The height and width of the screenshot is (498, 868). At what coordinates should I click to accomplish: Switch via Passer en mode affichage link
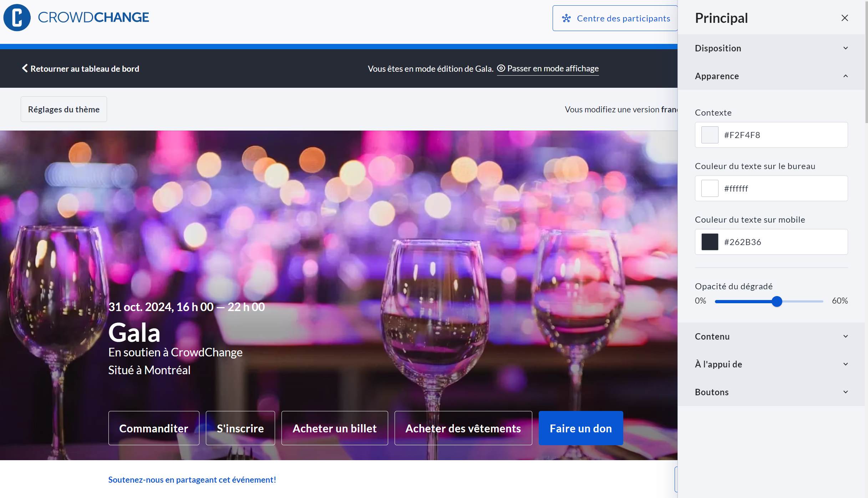pyautogui.click(x=553, y=68)
